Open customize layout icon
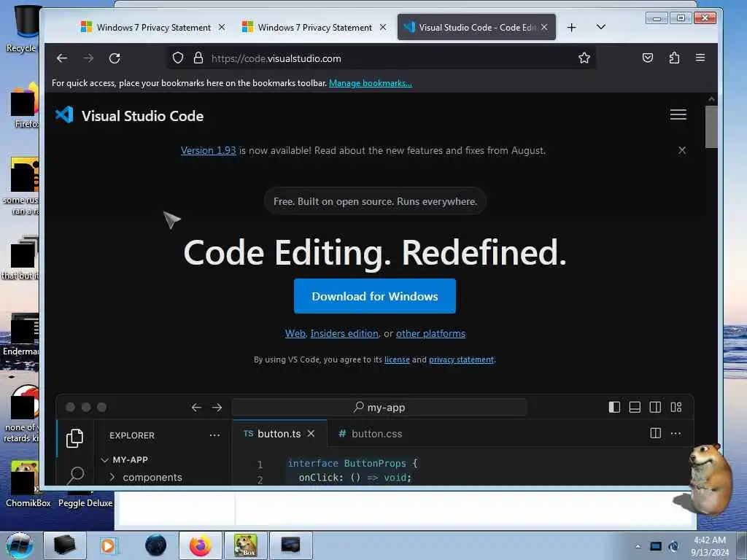 [676, 407]
